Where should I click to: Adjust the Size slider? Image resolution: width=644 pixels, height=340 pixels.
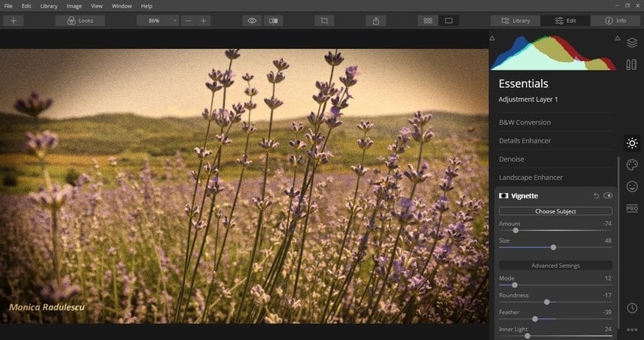[x=554, y=247]
